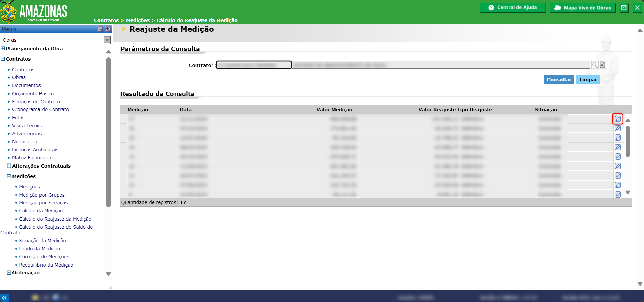Collapse the Contratos tree node
The width and height of the screenshot is (644, 302).
(x=3, y=59)
